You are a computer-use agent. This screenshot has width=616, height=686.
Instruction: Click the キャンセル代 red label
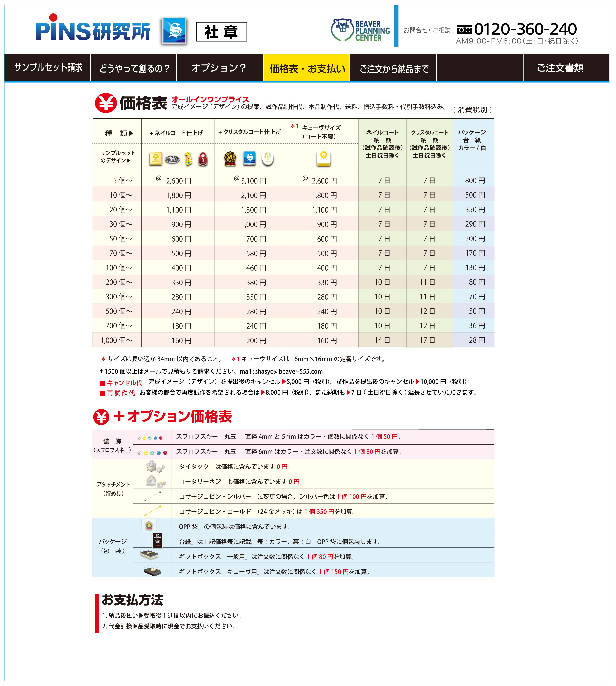pyautogui.click(x=121, y=383)
